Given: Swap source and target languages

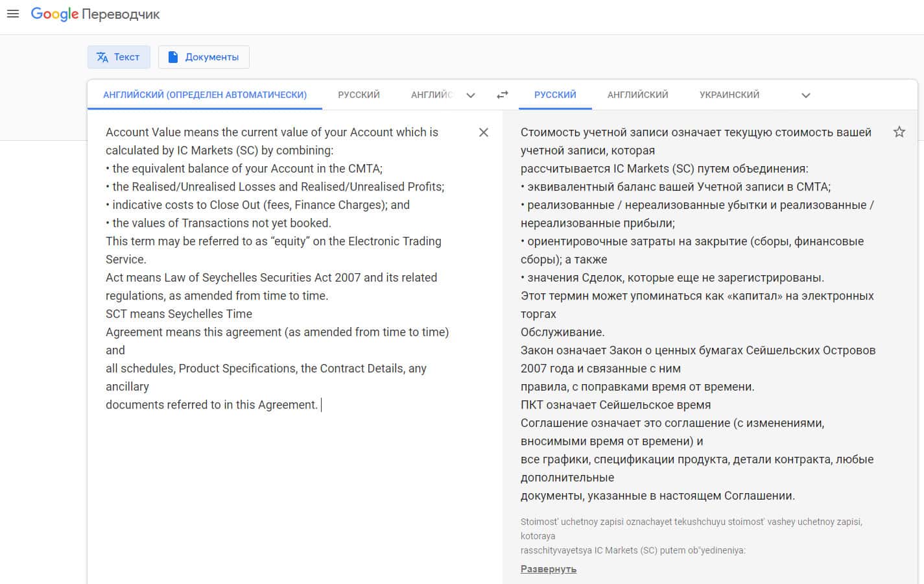Looking at the screenshot, I should pos(503,95).
